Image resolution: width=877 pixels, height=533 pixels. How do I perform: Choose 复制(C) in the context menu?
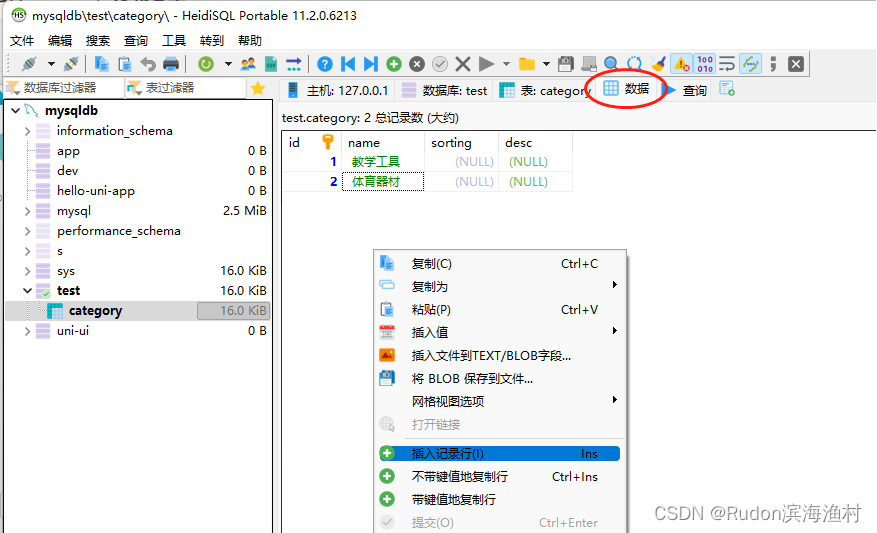[x=499, y=263]
